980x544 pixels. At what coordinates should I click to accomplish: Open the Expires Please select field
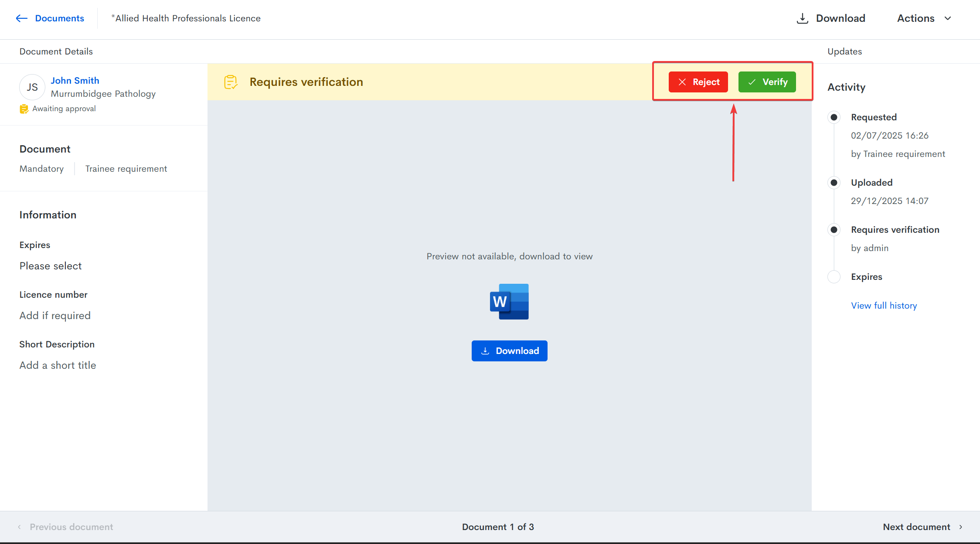[51, 266]
